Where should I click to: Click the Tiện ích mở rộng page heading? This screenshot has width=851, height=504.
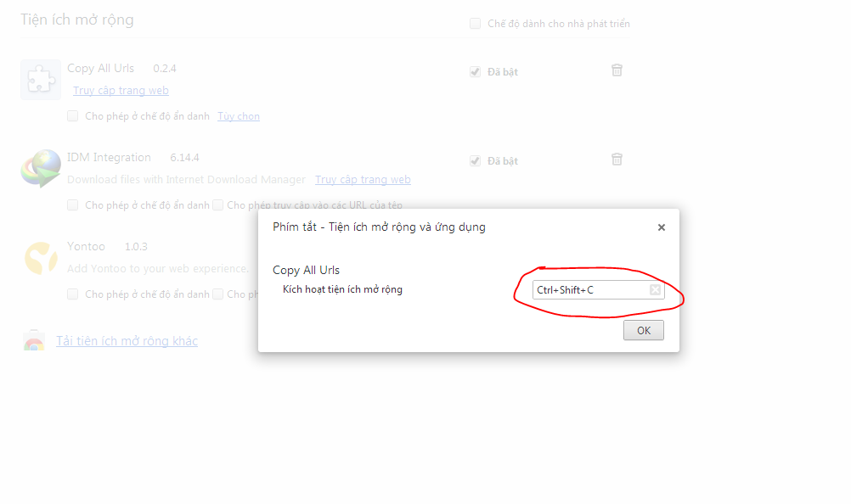coord(77,20)
